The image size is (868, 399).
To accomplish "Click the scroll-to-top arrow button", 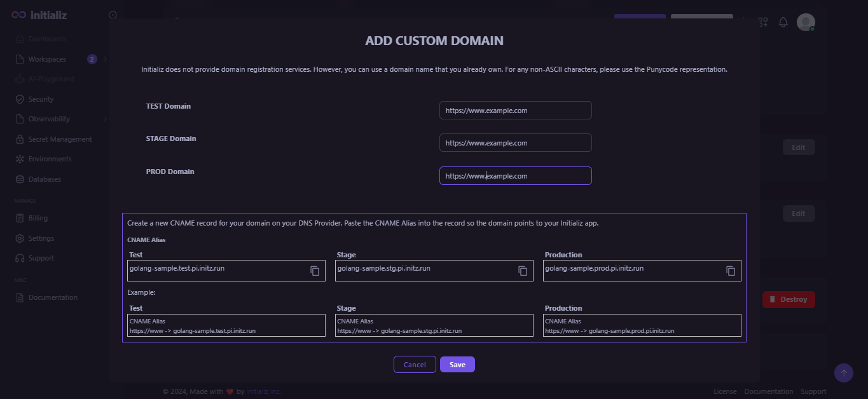I will coord(844,373).
